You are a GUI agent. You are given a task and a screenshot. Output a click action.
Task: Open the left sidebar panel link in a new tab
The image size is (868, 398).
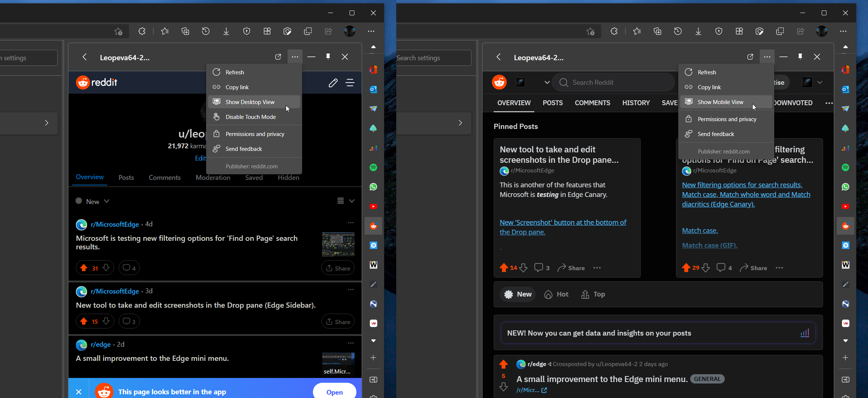pyautogui.click(x=278, y=57)
